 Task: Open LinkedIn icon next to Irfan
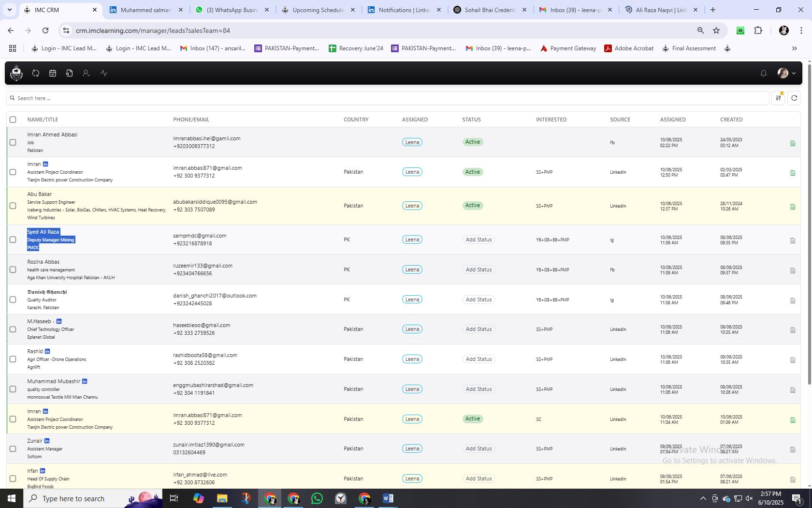(43, 471)
